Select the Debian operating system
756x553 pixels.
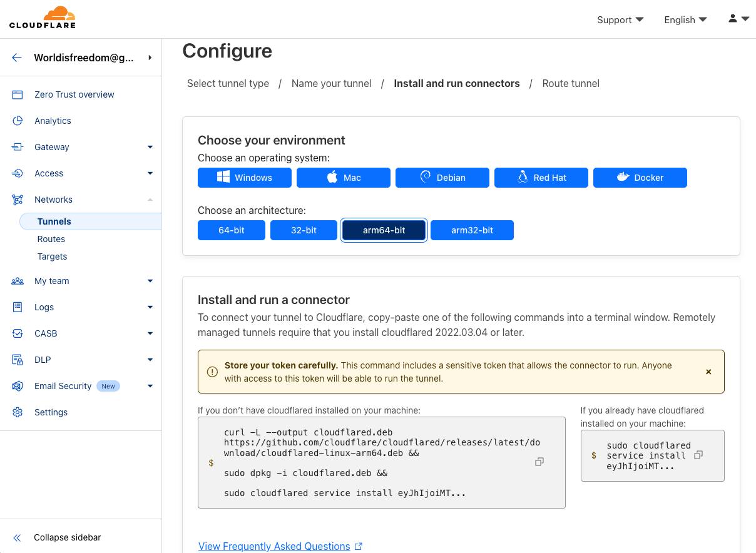click(x=442, y=178)
